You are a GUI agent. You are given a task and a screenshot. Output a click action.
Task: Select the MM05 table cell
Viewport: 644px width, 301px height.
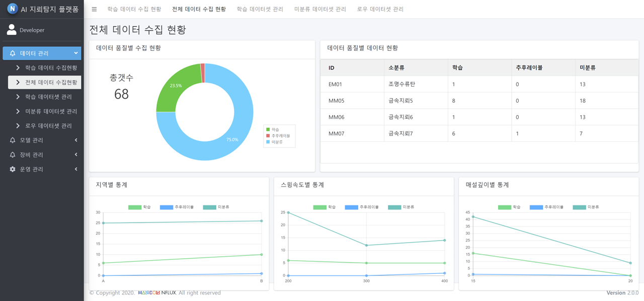point(352,101)
